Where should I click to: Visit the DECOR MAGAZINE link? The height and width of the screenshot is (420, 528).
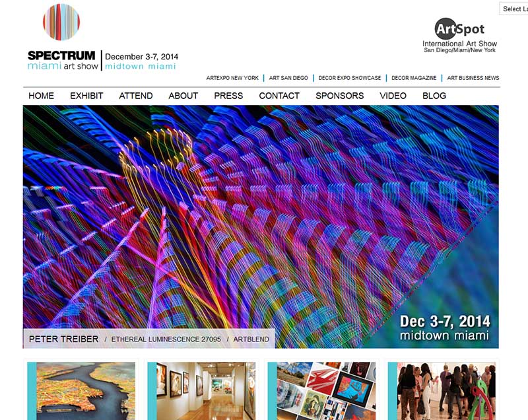pyautogui.click(x=414, y=78)
